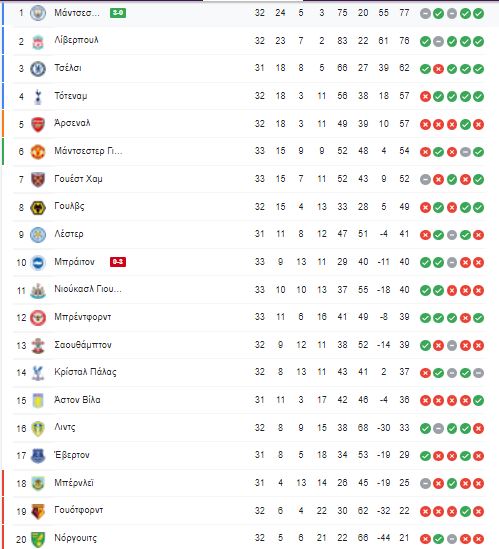
Task: Click the Tottenham cockerel logo
Action: (x=38, y=97)
